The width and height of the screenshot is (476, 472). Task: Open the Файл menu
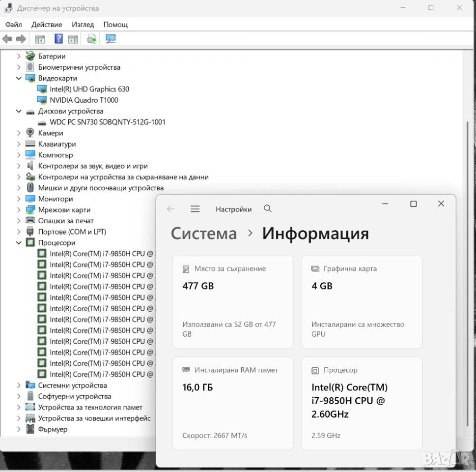tap(14, 25)
